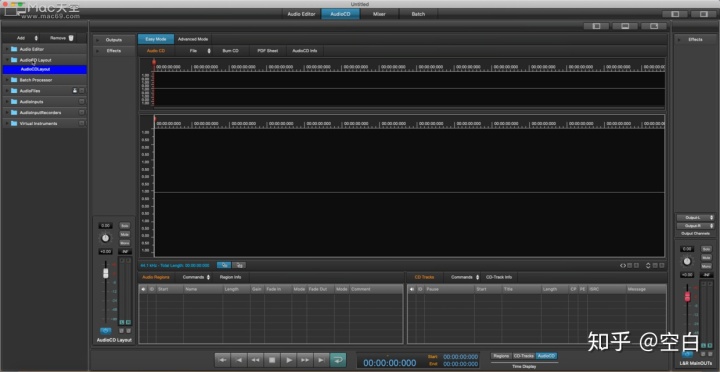Open AudioCD Info
The height and width of the screenshot is (372, 720).
304,51
